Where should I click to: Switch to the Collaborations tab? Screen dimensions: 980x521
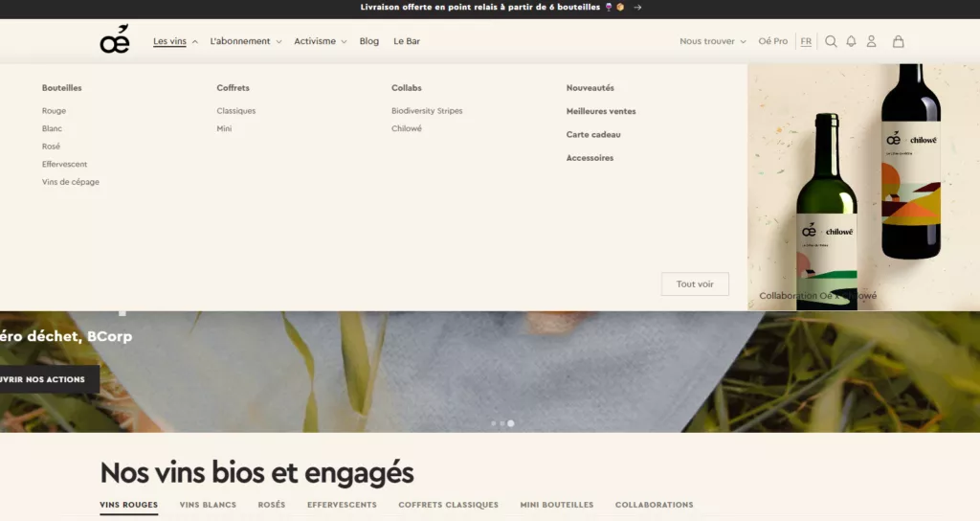655,505
